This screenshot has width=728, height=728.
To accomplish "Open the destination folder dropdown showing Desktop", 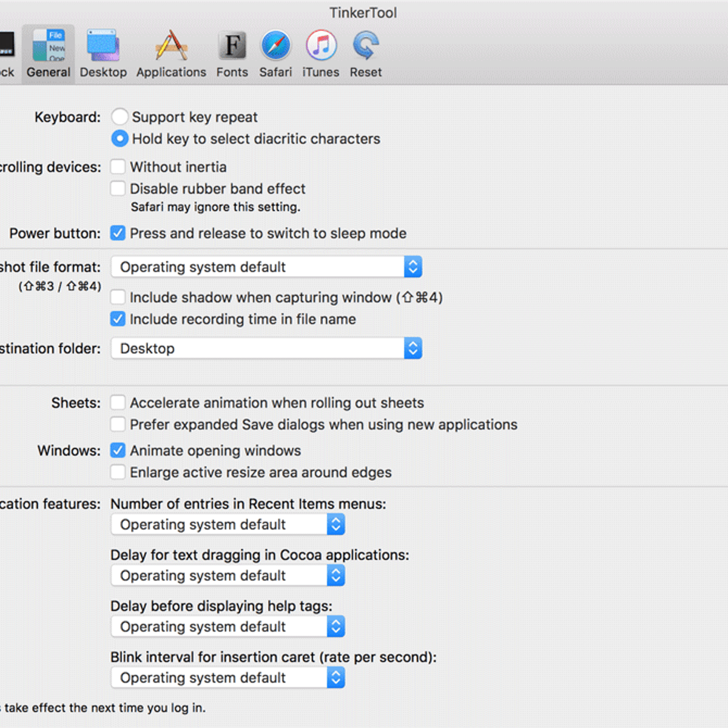I will [266, 348].
